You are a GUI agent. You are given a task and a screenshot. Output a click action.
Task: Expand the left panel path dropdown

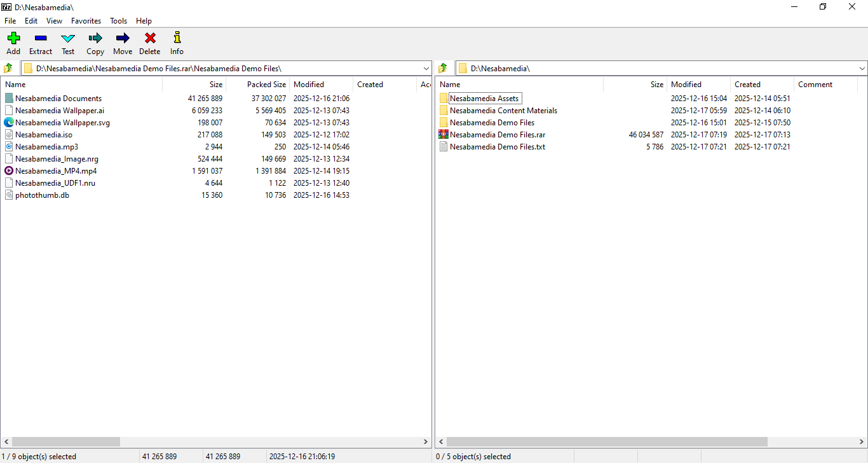click(426, 68)
